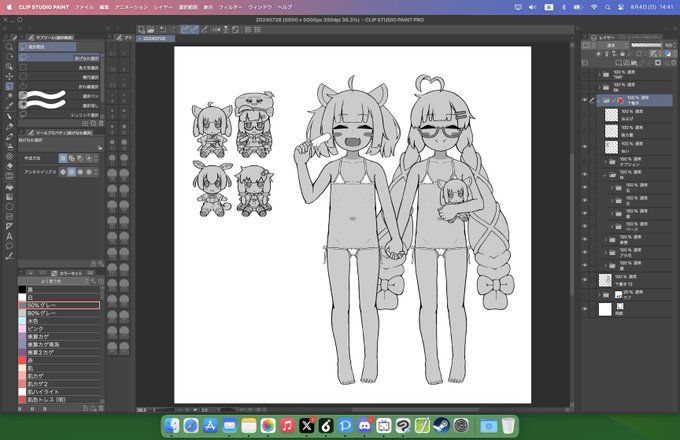Click Open file icon in command bar

(x=150, y=29)
